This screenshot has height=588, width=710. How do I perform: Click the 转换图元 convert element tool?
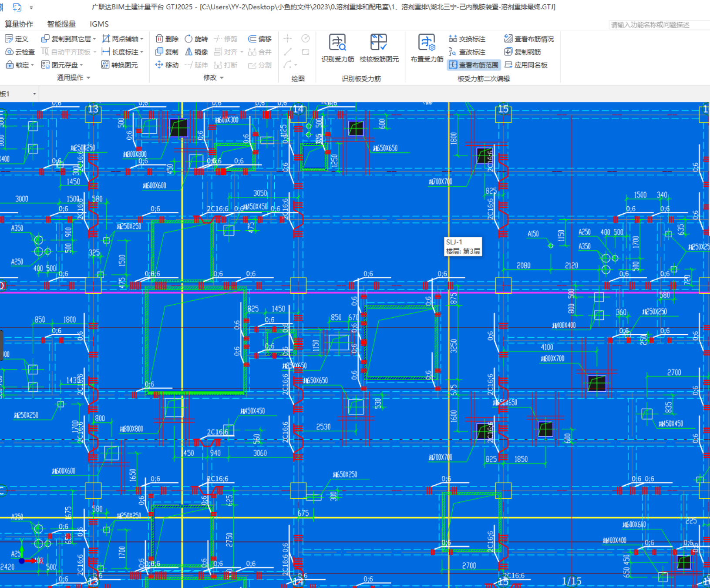click(x=119, y=65)
